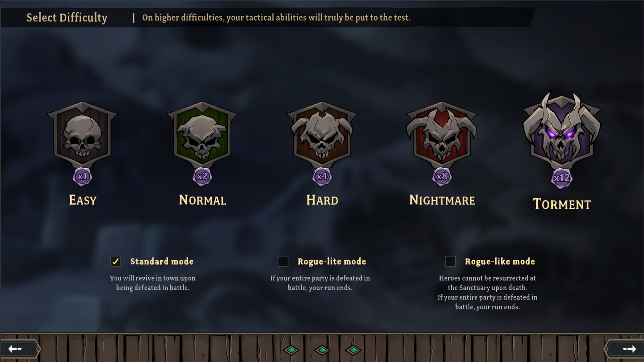Screen dimensions: 644x362
Task: Click the x1 multiplier badge
Action: (x=83, y=177)
